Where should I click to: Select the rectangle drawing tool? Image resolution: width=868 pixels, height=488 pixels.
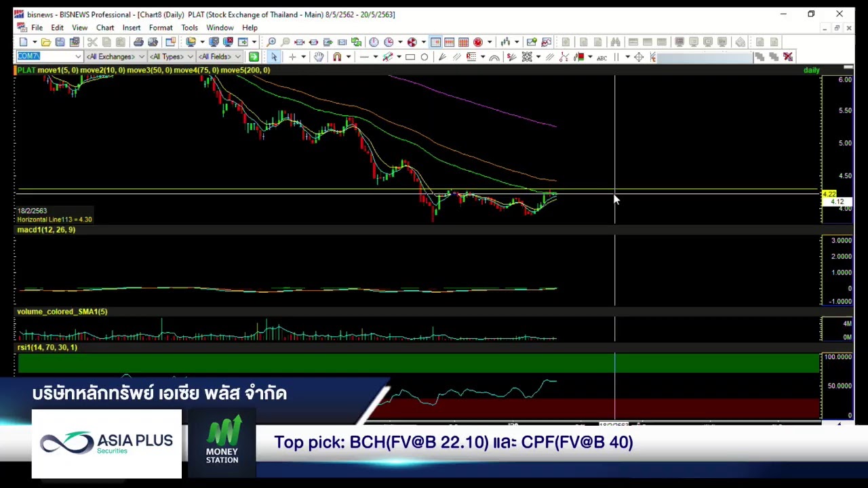click(x=410, y=57)
